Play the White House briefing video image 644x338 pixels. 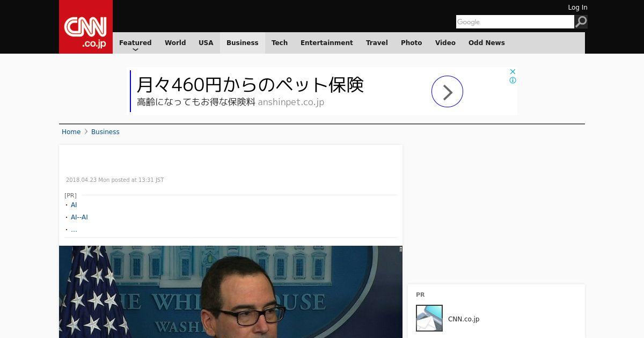(231, 292)
